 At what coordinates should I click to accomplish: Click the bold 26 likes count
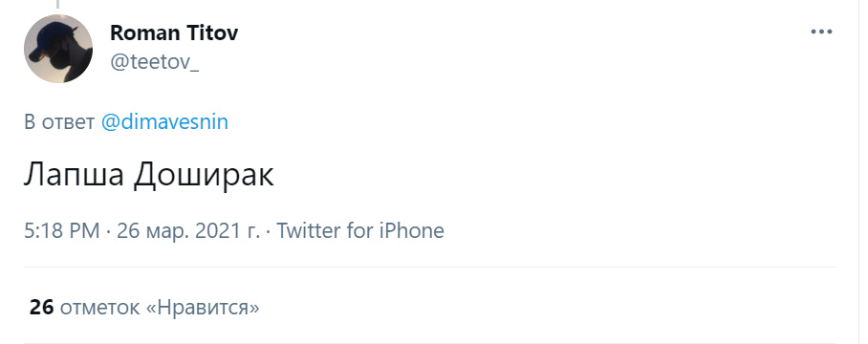click(x=41, y=307)
